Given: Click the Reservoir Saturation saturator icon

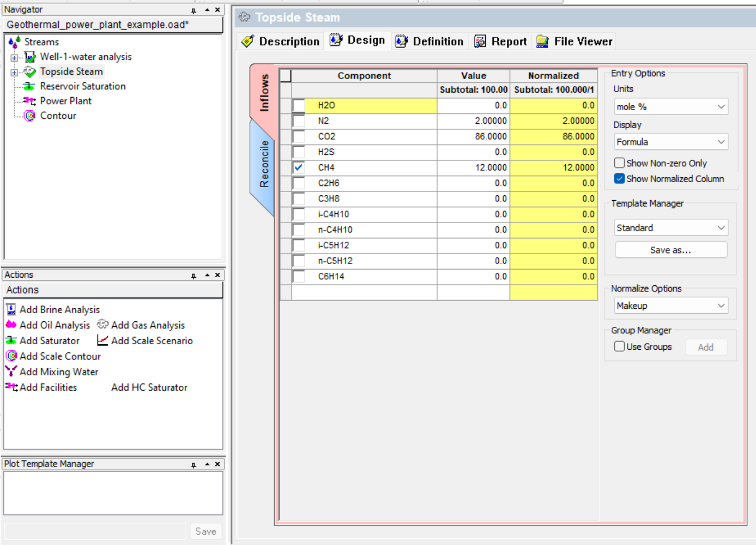Looking at the screenshot, I should click(x=29, y=86).
